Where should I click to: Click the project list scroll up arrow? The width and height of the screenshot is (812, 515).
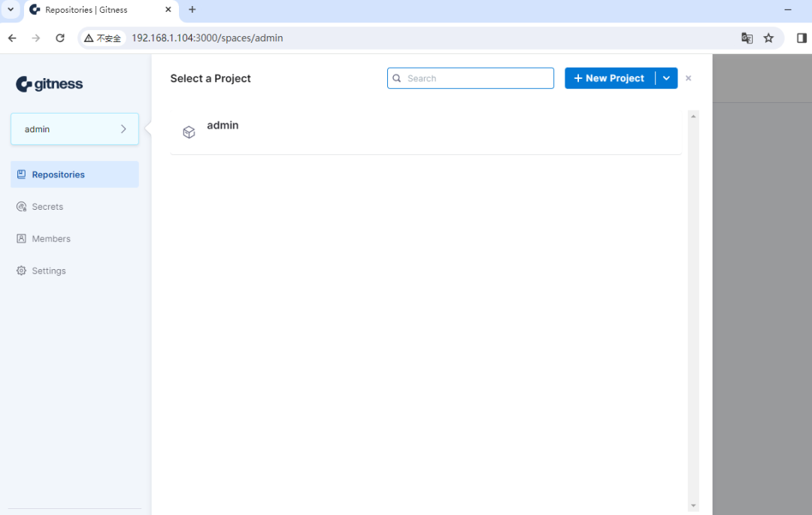point(693,117)
